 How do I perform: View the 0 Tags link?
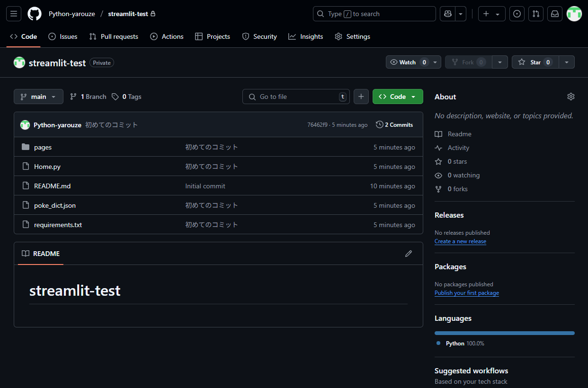(x=126, y=97)
